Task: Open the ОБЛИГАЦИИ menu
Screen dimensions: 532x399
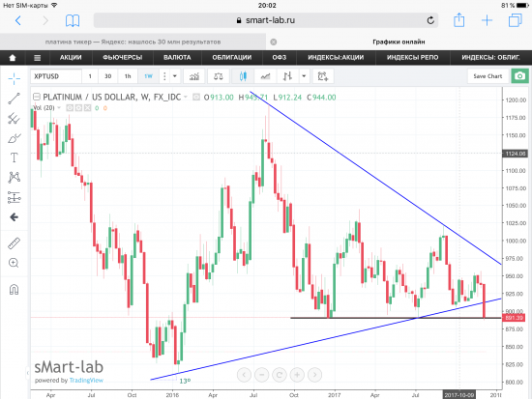Action: point(232,58)
